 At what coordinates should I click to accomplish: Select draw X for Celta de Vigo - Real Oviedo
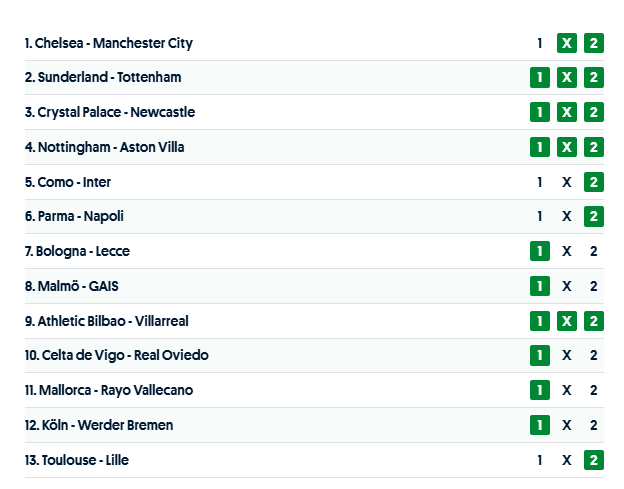click(x=567, y=355)
